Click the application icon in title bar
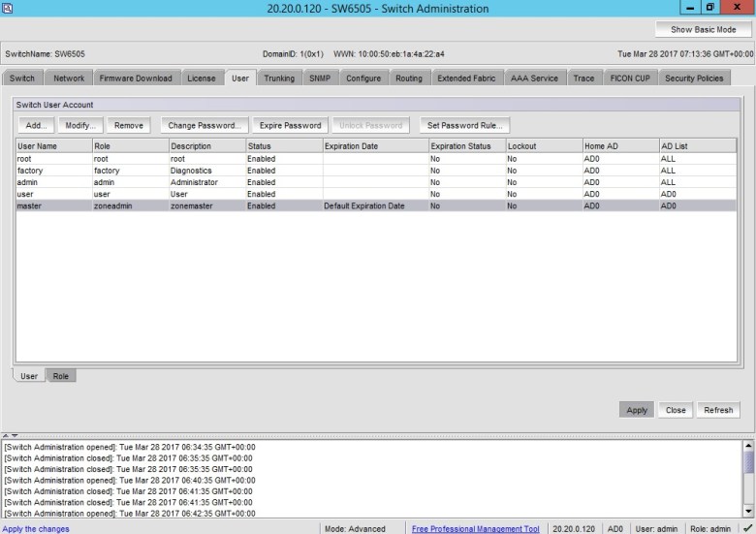The image size is (756, 534). pos(9,8)
